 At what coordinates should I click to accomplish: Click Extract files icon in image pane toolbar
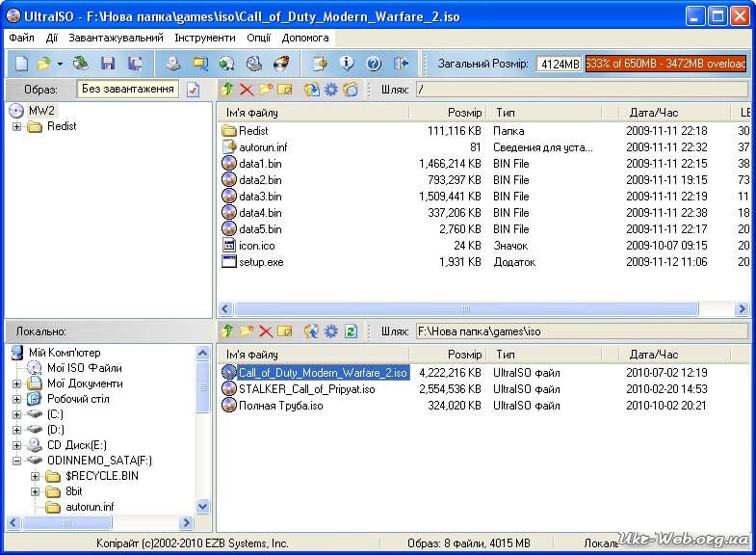pyautogui.click(x=312, y=90)
